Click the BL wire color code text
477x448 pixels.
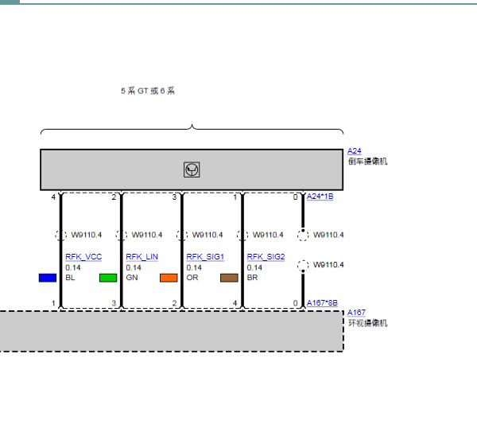tap(70, 278)
